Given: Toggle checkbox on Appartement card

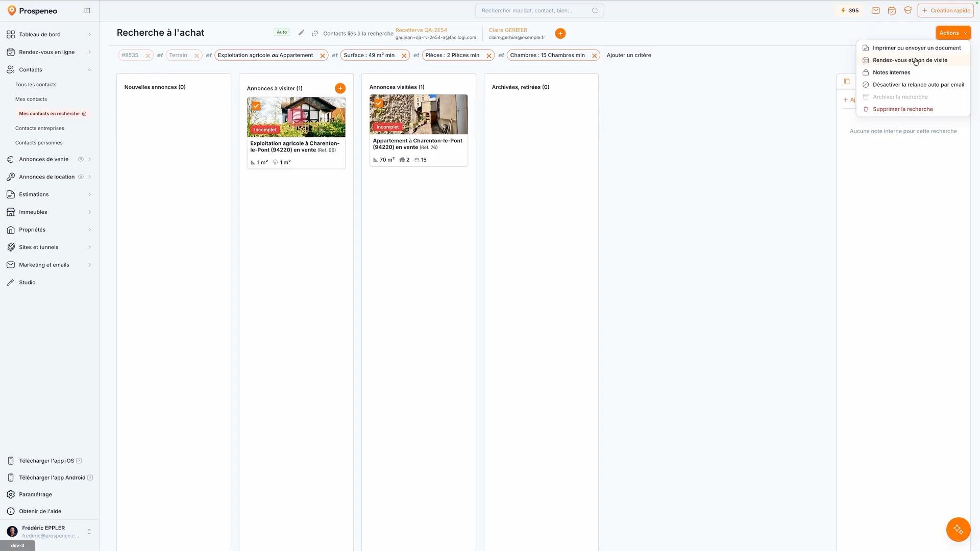Looking at the screenshot, I should [379, 103].
